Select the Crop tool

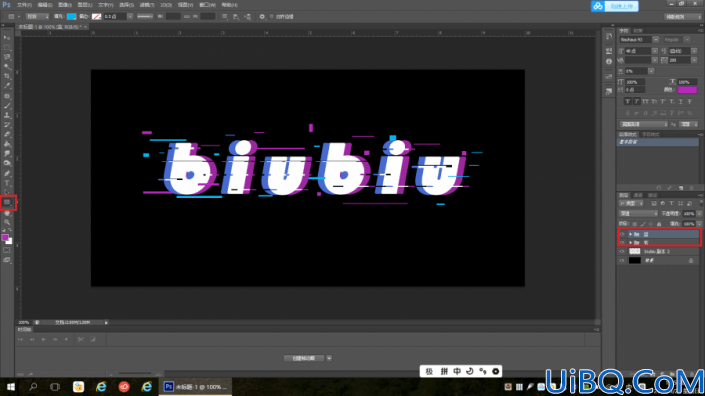point(7,76)
